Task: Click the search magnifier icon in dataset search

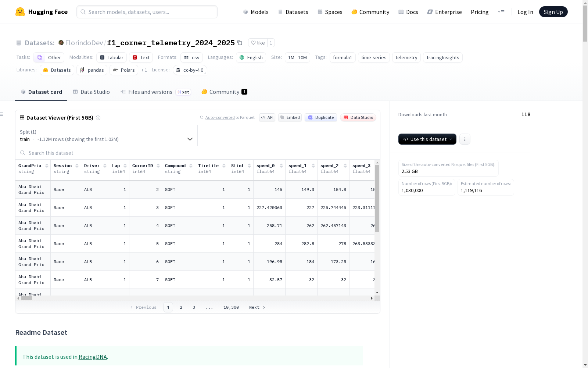Action: pyautogui.click(x=23, y=153)
